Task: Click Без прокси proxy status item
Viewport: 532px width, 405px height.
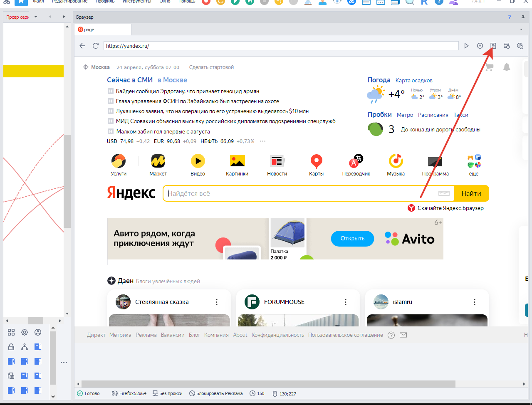Action: [167, 393]
